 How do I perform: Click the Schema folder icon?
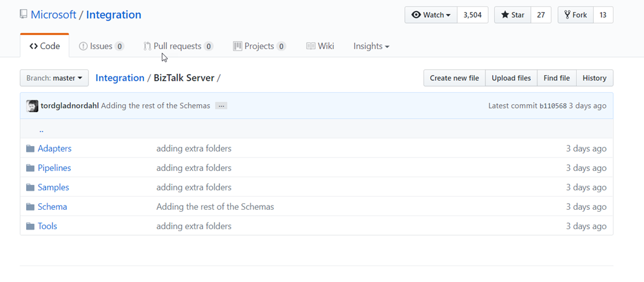(30, 207)
